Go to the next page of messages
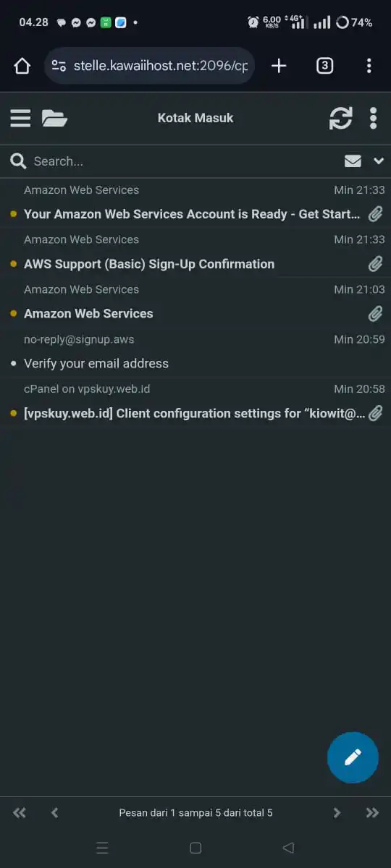Image resolution: width=391 pixels, height=868 pixels. click(x=337, y=813)
